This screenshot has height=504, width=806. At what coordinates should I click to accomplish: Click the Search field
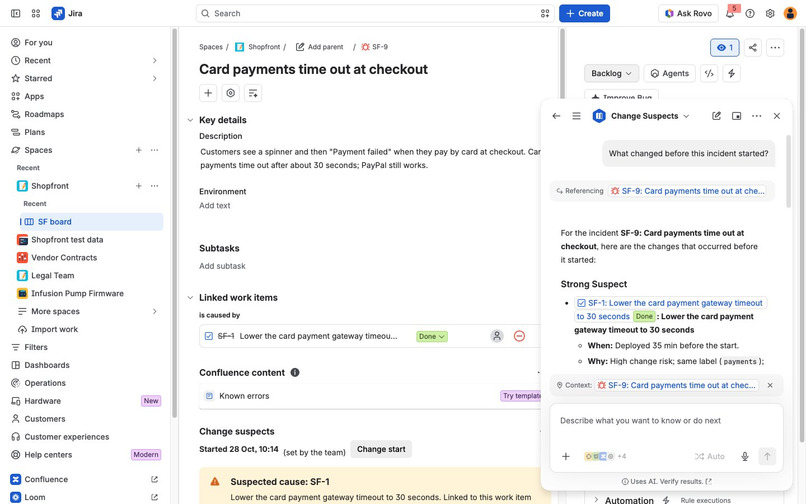pyautogui.click(x=375, y=13)
